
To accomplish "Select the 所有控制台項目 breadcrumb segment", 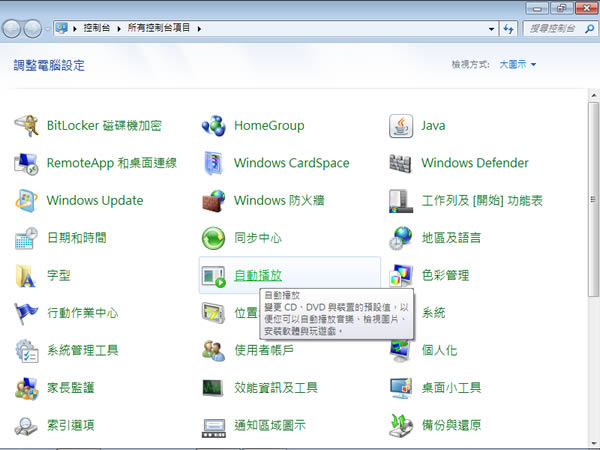I will click(x=159, y=28).
